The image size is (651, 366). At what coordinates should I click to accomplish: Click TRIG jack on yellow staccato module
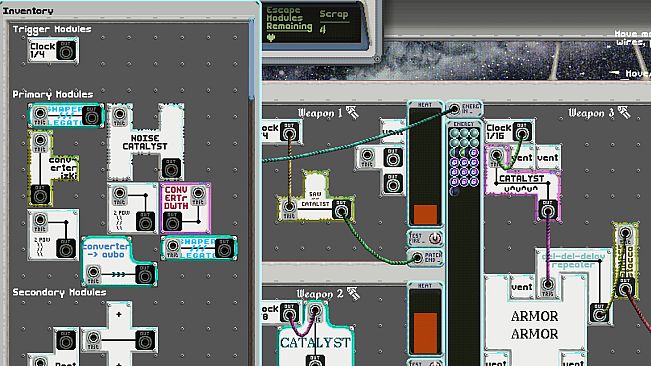(x=625, y=233)
